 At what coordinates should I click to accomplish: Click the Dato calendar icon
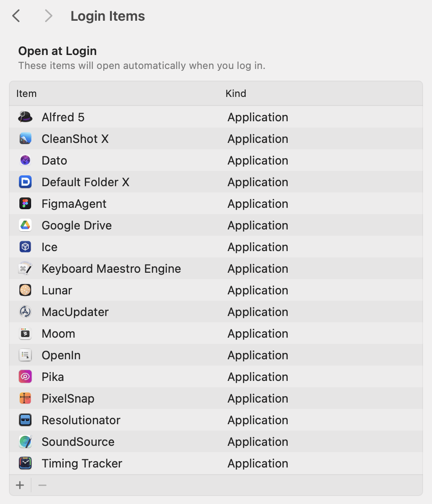coord(25,160)
